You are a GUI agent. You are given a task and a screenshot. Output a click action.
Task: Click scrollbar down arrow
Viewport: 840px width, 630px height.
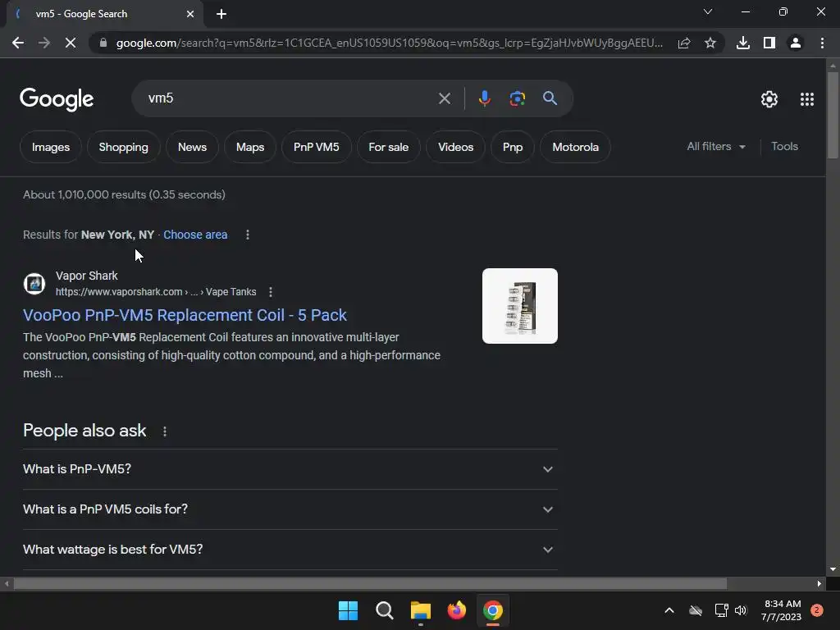[x=833, y=569]
